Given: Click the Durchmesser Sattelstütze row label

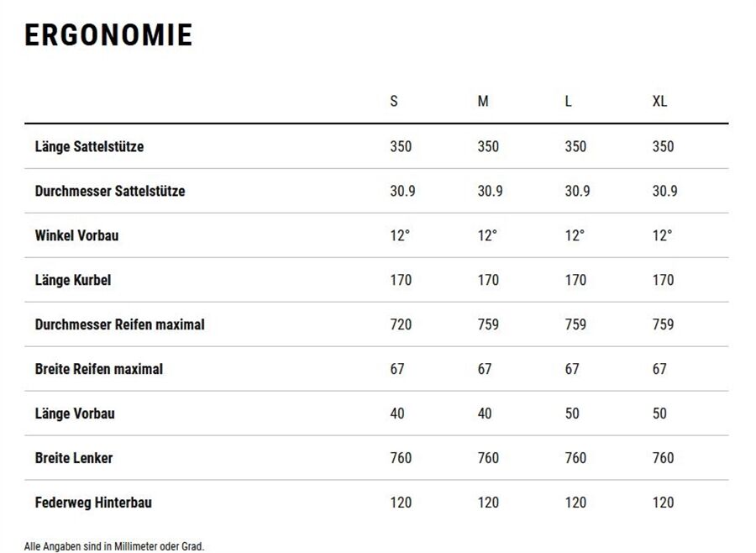Looking at the screenshot, I should 110,191.
